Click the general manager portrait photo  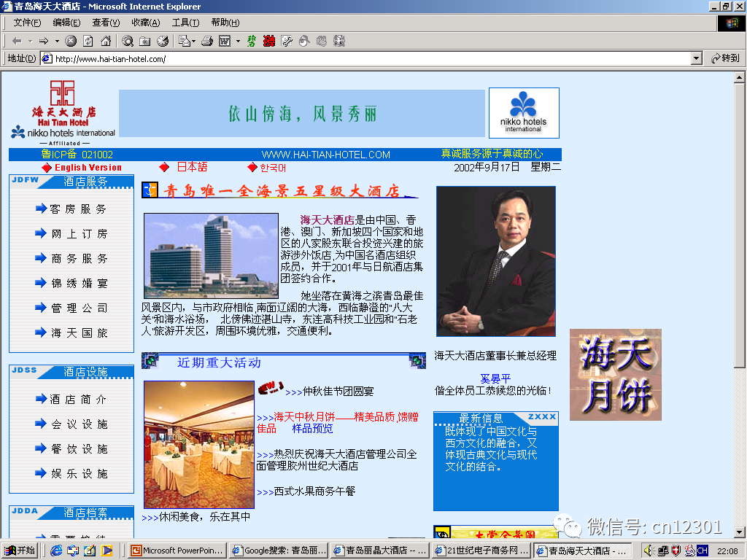pyautogui.click(x=496, y=262)
